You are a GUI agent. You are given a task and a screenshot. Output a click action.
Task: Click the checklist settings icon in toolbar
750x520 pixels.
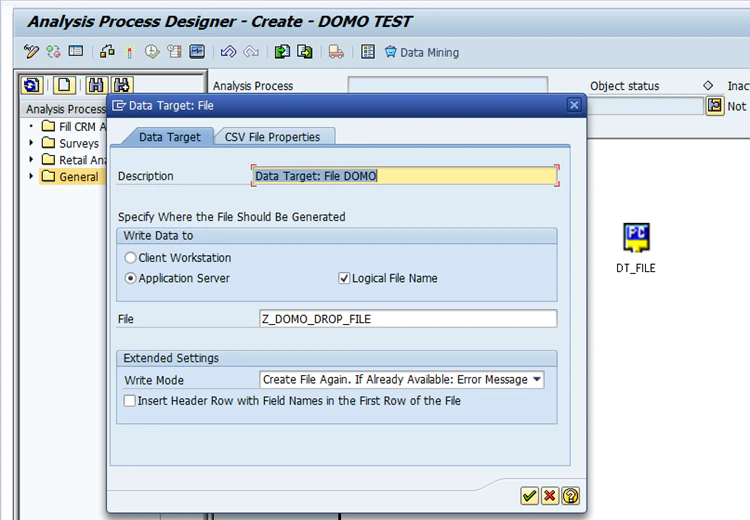367,52
